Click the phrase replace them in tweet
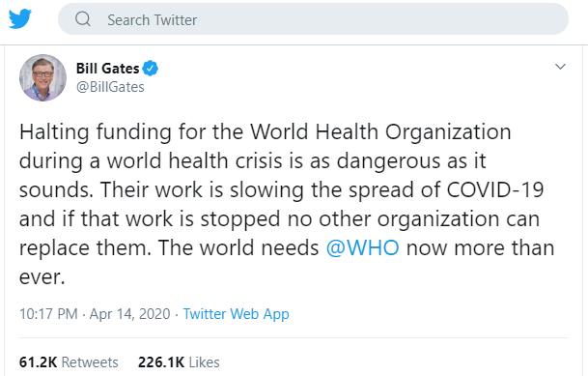Image resolution: width=588 pixels, height=376 pixels. tap(85, 248)
